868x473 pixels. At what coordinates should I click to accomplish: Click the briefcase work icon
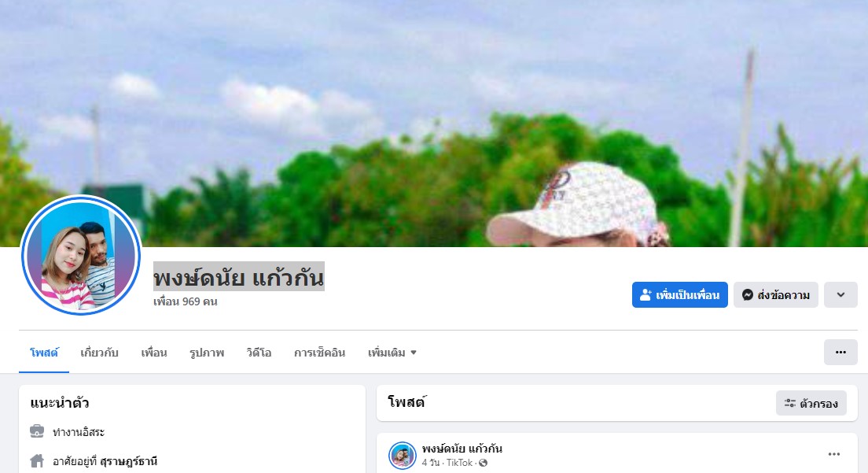36,431
